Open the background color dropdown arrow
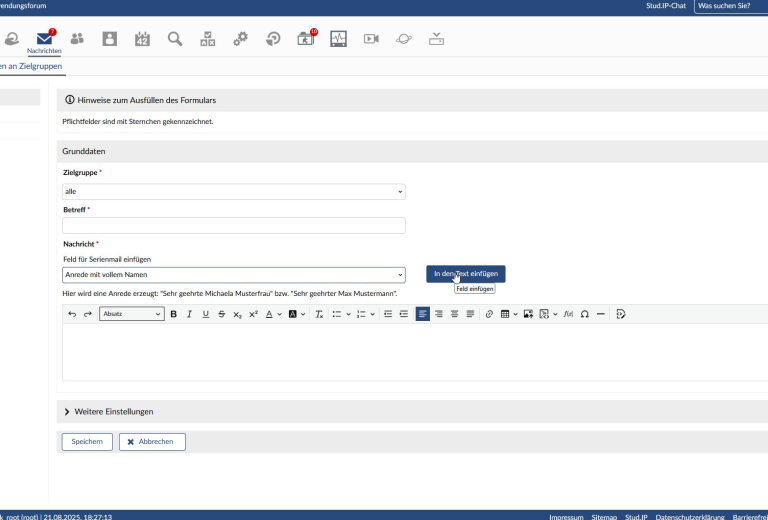The image size is (768, 520). pos(303,314)
